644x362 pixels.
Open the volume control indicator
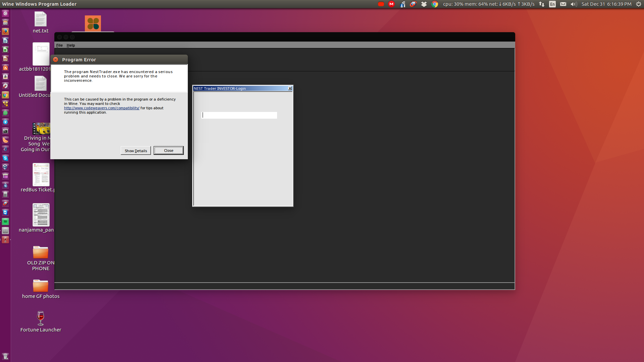[574, 4]
